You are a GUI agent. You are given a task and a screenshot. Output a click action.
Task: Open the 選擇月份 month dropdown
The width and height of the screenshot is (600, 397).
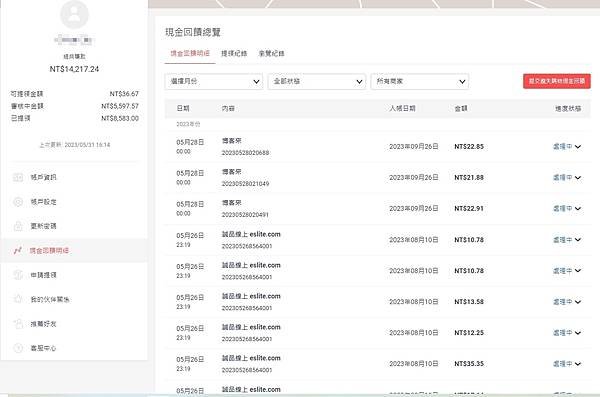[x=214, y=81]
